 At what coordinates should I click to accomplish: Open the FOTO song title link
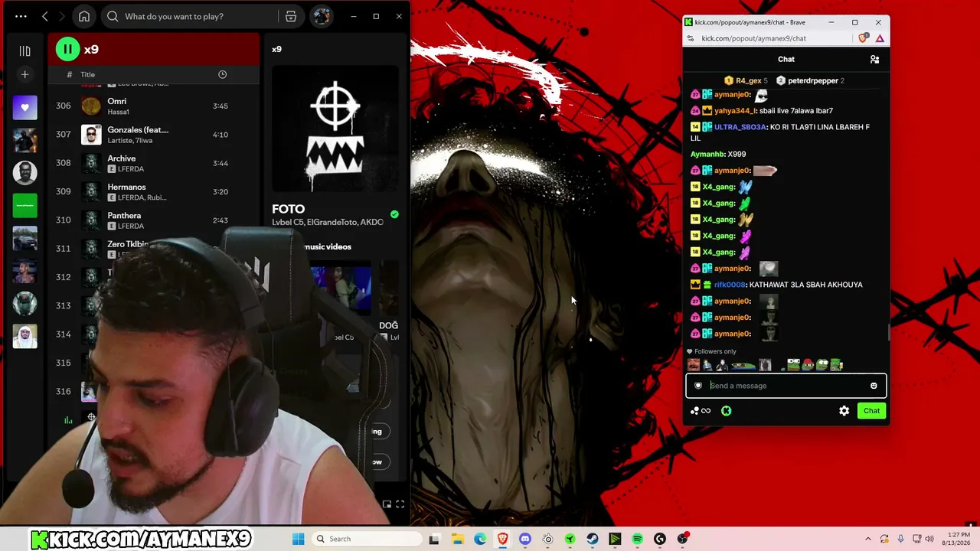tap(288, 209)
